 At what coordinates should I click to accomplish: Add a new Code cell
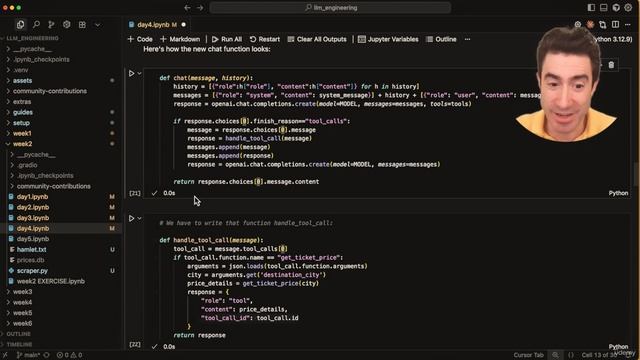tap(140, 39)
